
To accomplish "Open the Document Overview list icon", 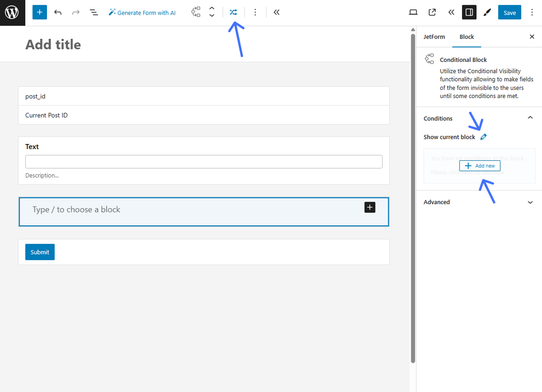I will pos(93,12).
